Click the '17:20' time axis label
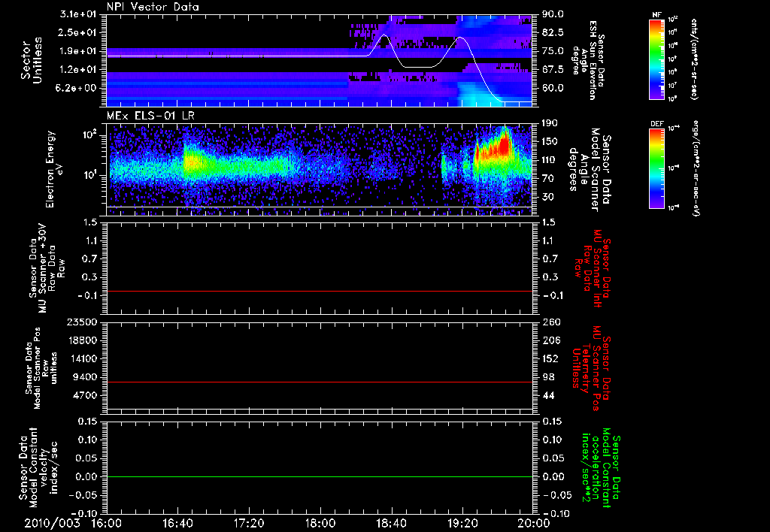 [249, 523]
